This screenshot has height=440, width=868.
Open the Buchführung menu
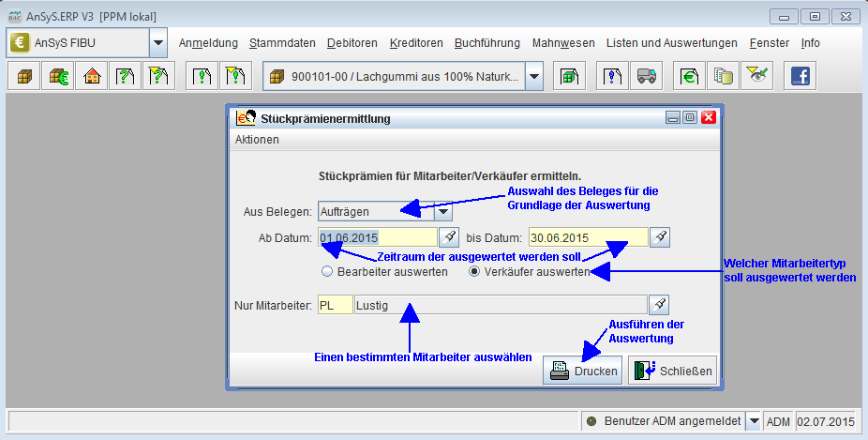[486, 43]
